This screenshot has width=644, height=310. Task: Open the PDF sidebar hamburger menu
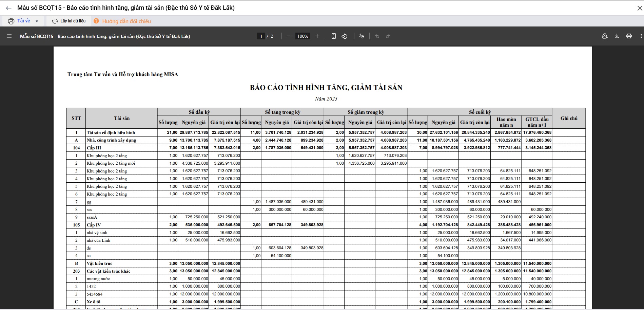[9, 36]
